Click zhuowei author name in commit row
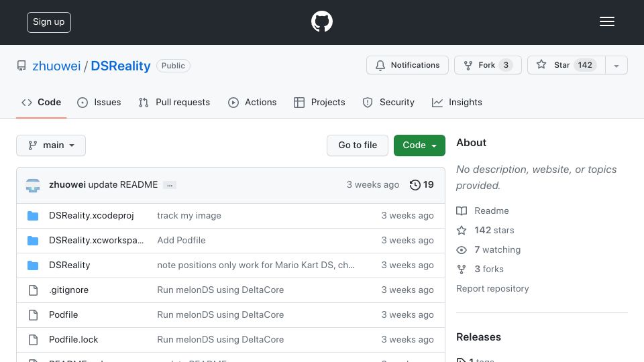Screen dimensions: 644x362 67,185
